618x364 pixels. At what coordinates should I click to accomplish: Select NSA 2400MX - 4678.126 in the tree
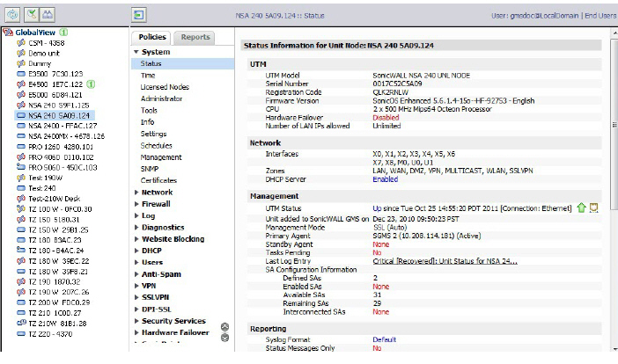coord(66,136)
